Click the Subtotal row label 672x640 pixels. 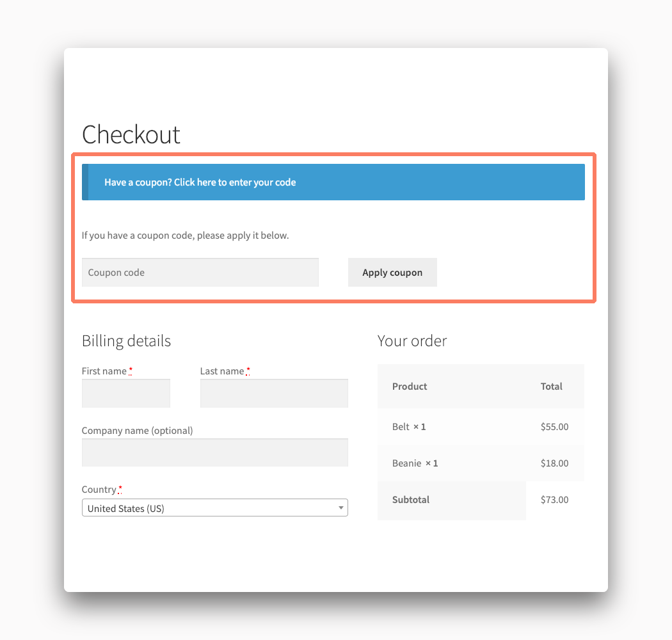pos(410,500)
